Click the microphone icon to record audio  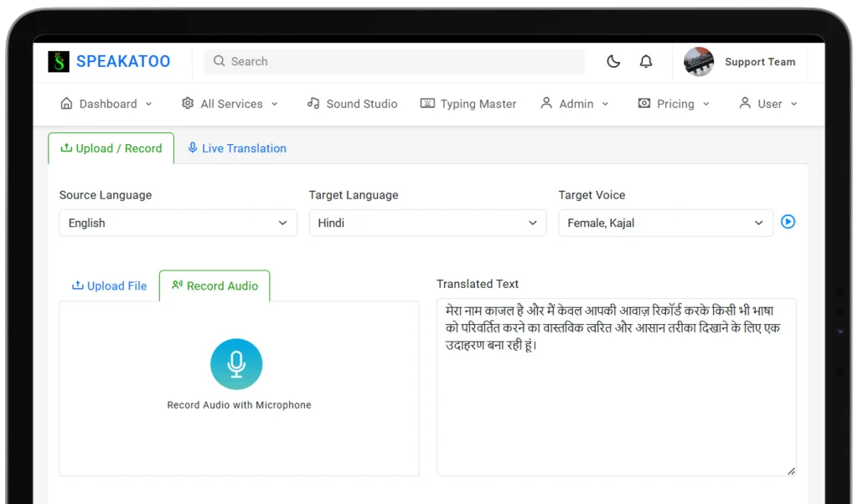(236, 363)
